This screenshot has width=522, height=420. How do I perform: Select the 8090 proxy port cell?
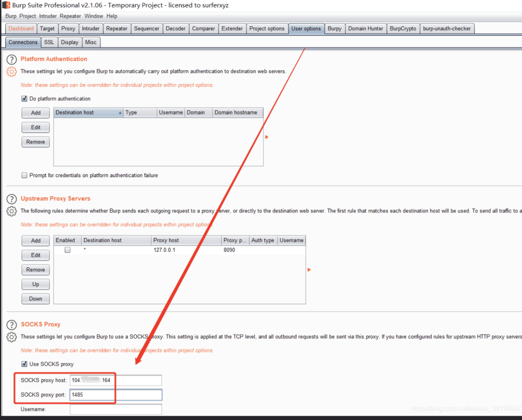235,250
